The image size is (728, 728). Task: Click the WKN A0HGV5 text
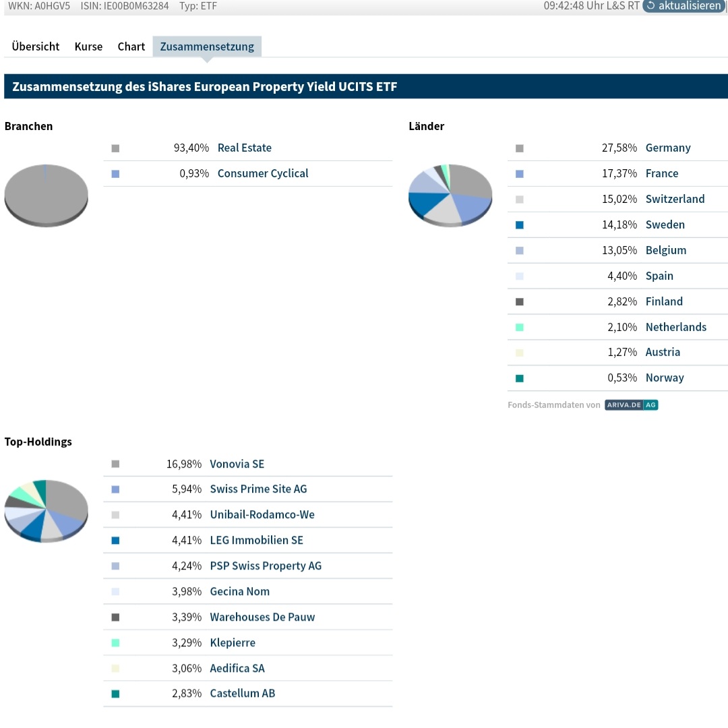[x=39, y=6]
